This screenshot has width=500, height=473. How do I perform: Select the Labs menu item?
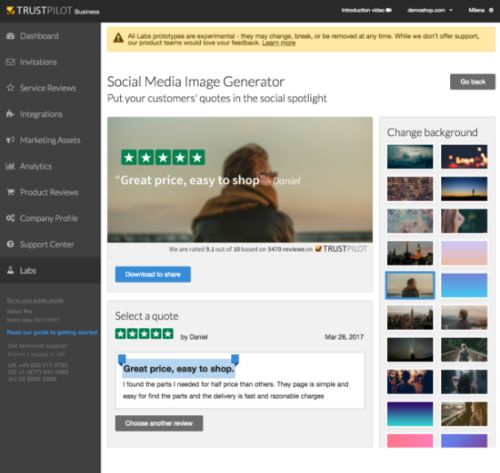(50, 270)
